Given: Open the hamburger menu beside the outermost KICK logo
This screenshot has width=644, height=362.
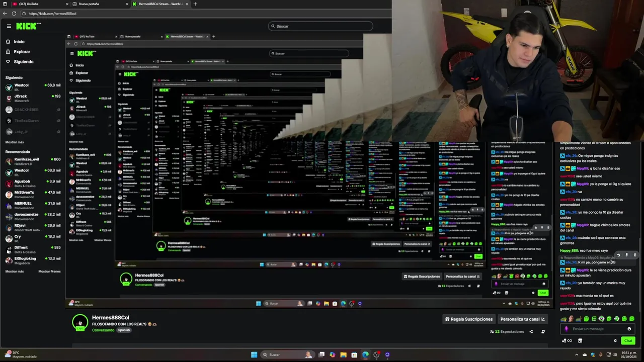Looking at the screenshot, I should point(9,26).
